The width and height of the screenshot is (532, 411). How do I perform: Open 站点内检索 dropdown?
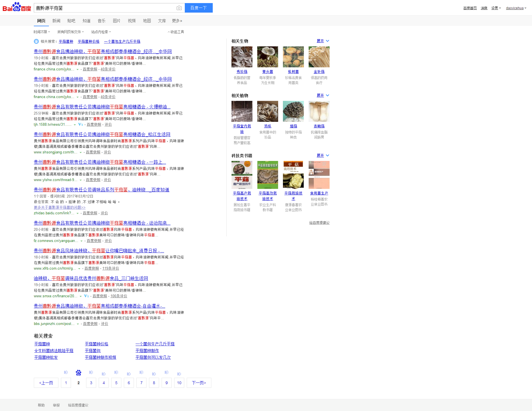point(101,32)
